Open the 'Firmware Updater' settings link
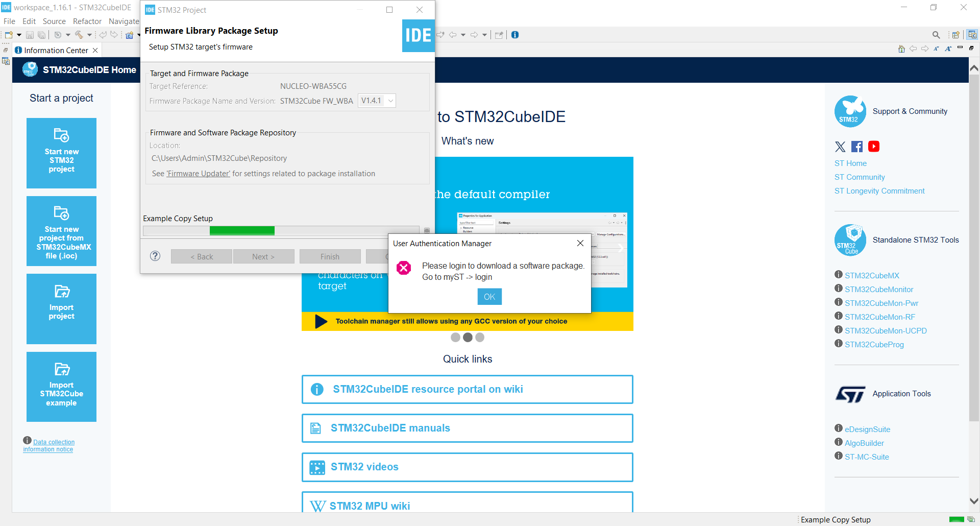The image size is (980, 526). [x=198, y=174]
